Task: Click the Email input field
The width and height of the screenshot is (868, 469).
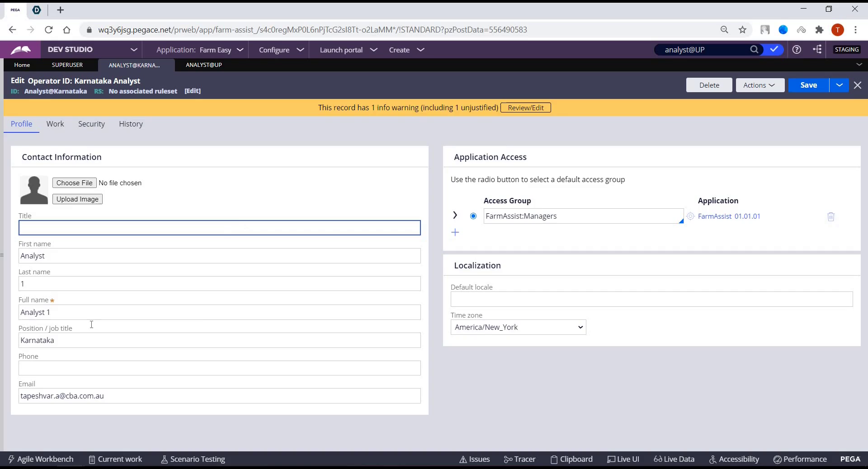Action: click(x=219, y=396)
